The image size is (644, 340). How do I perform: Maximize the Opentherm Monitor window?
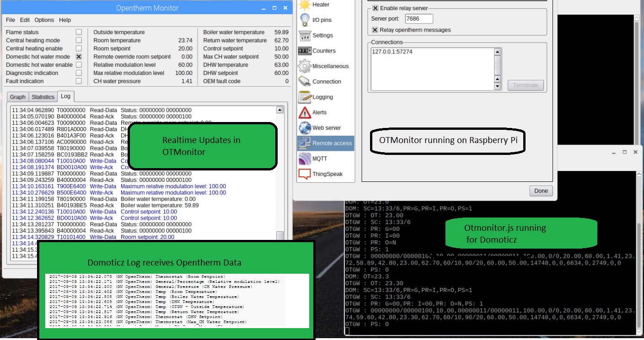274,8
